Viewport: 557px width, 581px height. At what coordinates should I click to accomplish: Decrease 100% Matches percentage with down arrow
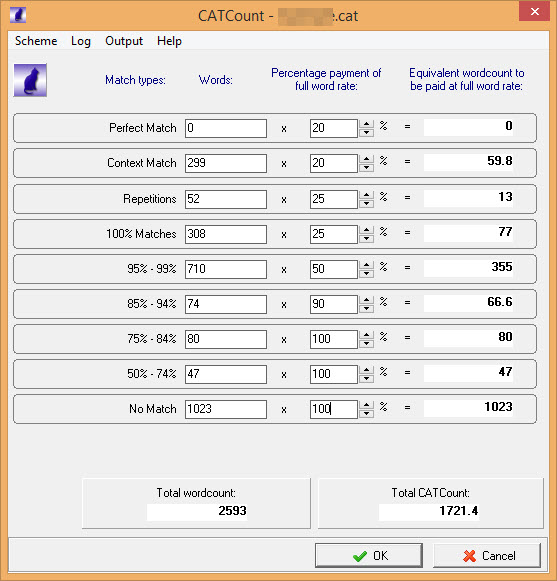(366, 238)
